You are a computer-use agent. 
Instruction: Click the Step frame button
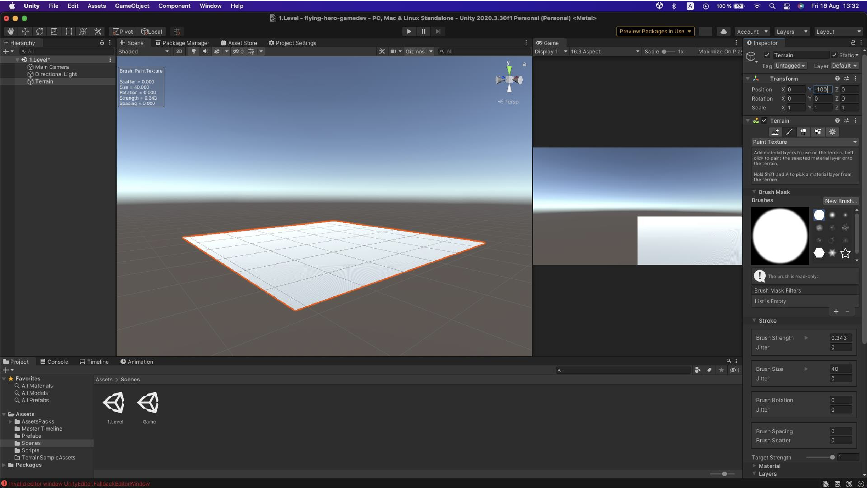[438, 32]
